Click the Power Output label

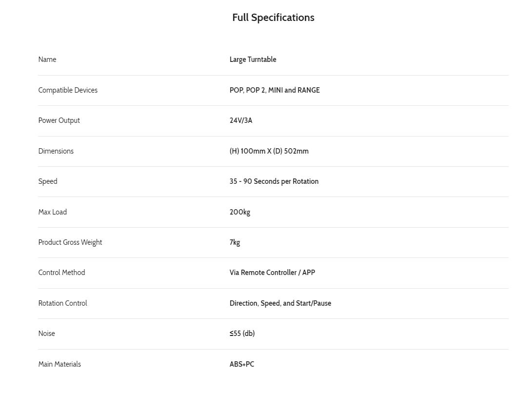tap(59, 120)
